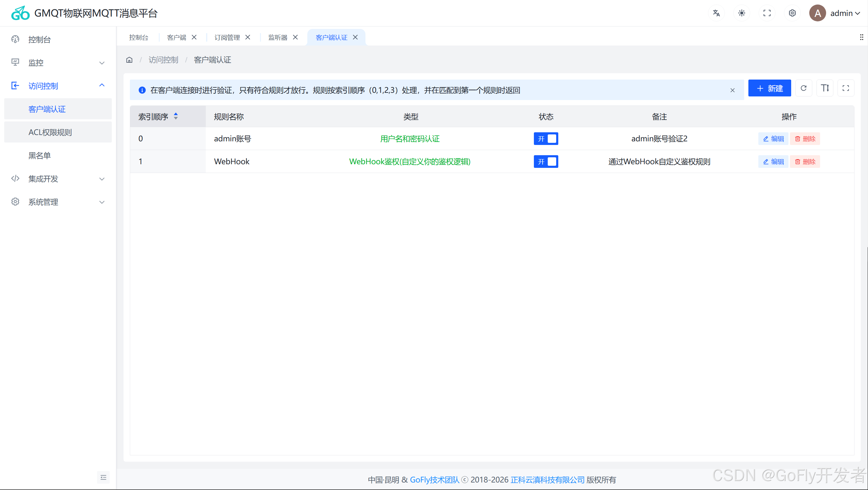The image size is (868, 490).
Task: Click the 状态 column header
Action: coord(546,117)
